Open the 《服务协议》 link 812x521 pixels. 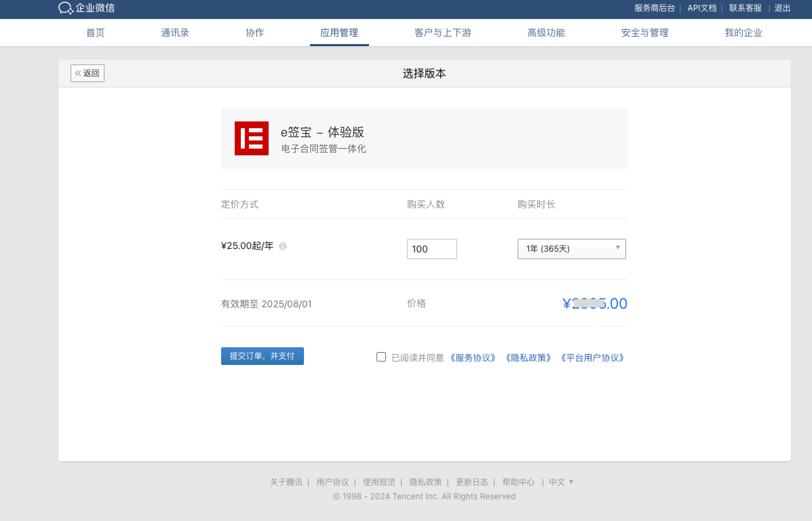click(473, 358)
